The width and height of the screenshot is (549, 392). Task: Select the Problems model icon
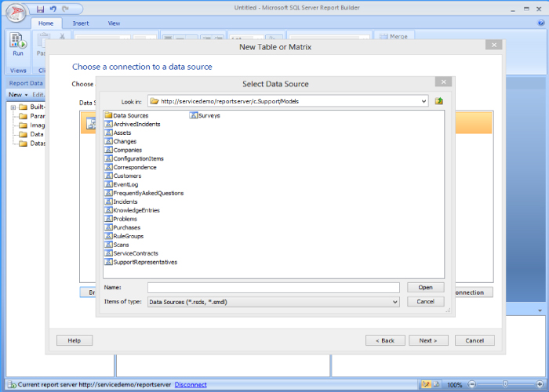pyautogui.click(x=109, y=219)
